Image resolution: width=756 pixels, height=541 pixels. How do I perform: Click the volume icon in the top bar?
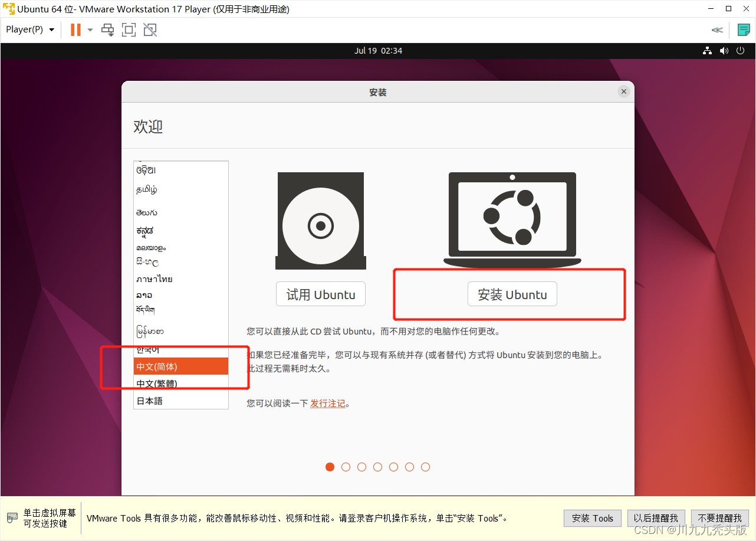[724, 51]
